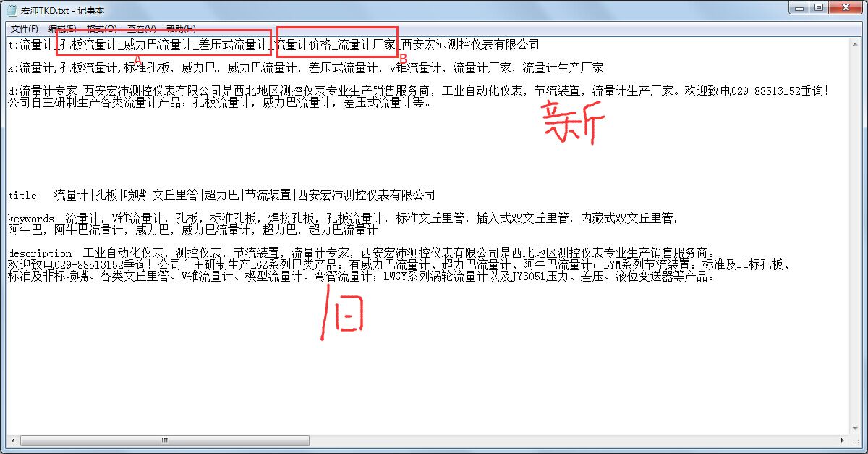
Task: Open the 文件(F) menu
Action: click(x=25, y=29)
